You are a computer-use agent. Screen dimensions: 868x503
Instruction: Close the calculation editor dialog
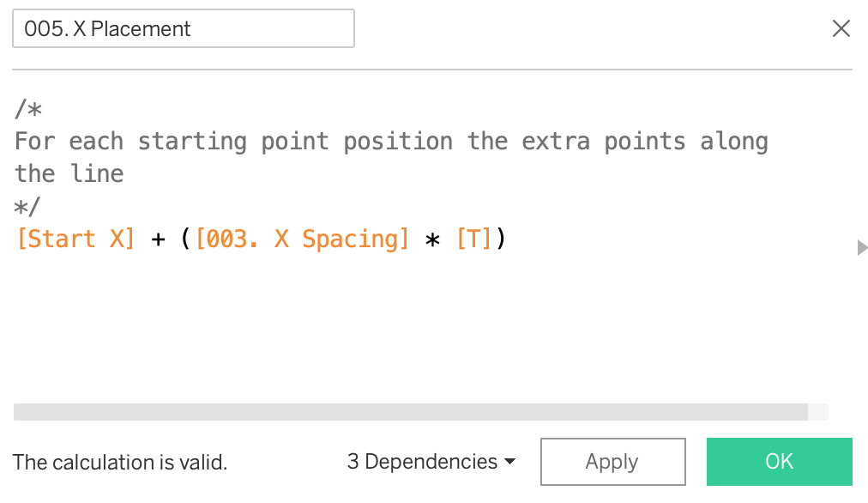[841, 28]
